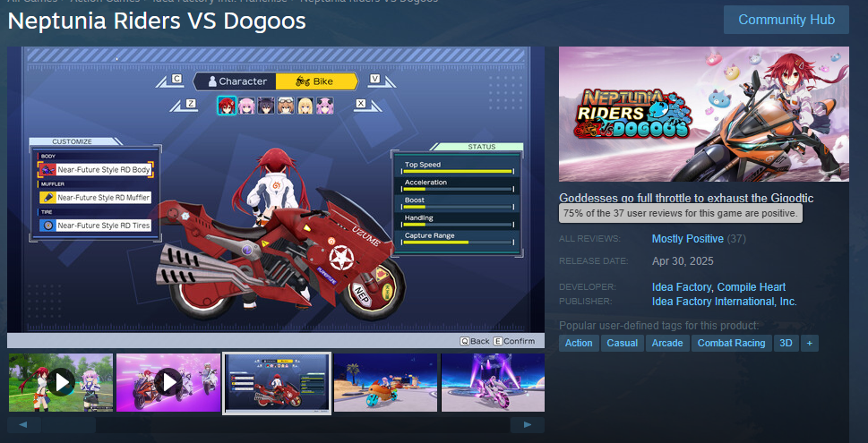Click the Q Back prompt in the screenshot
Image resolution: width=868 pixels, height=443 pixels.
click(475, 341)
